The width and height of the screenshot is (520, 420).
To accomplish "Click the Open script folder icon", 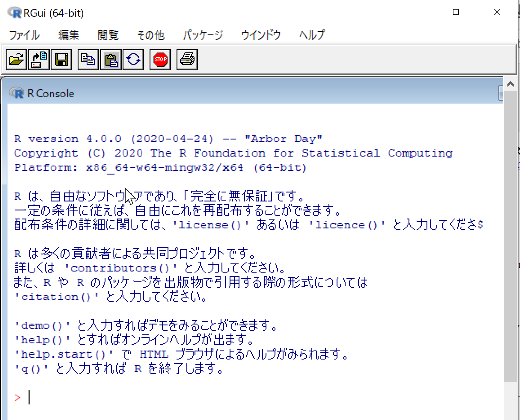I will pos(16,60).
